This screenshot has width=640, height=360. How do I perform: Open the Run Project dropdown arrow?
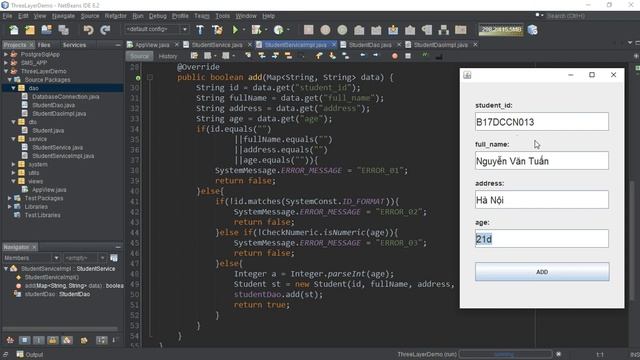(x=244, y=30)
